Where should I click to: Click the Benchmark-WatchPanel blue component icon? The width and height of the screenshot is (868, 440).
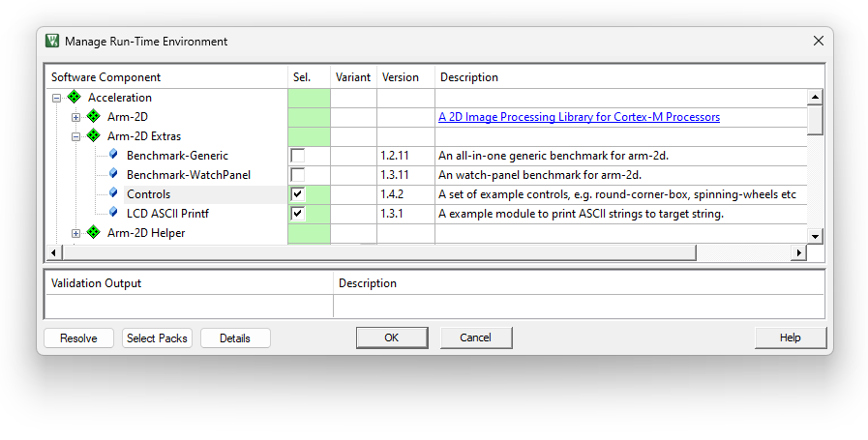click(x=113, y=174)
